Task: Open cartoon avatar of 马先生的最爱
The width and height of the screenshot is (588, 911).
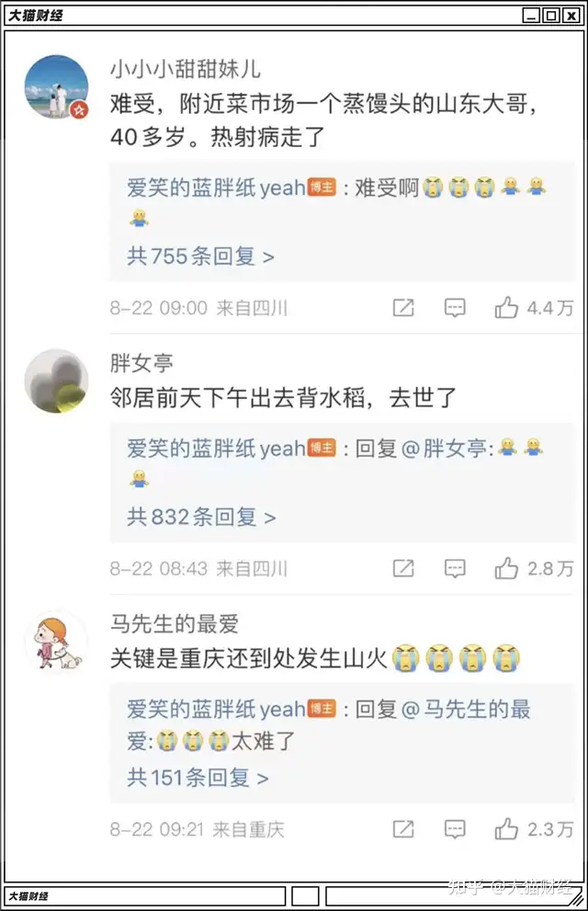Action: point(56,642)
